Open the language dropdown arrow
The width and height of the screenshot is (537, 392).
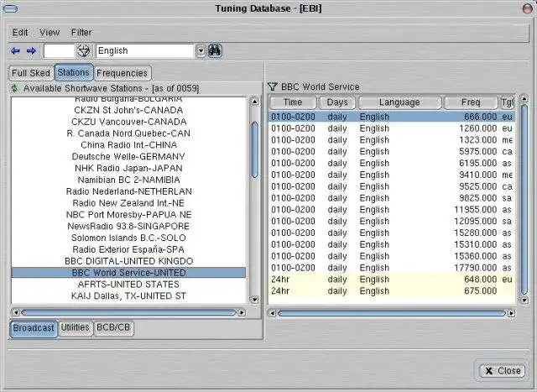pyautogui.click(x=201, y=51)
